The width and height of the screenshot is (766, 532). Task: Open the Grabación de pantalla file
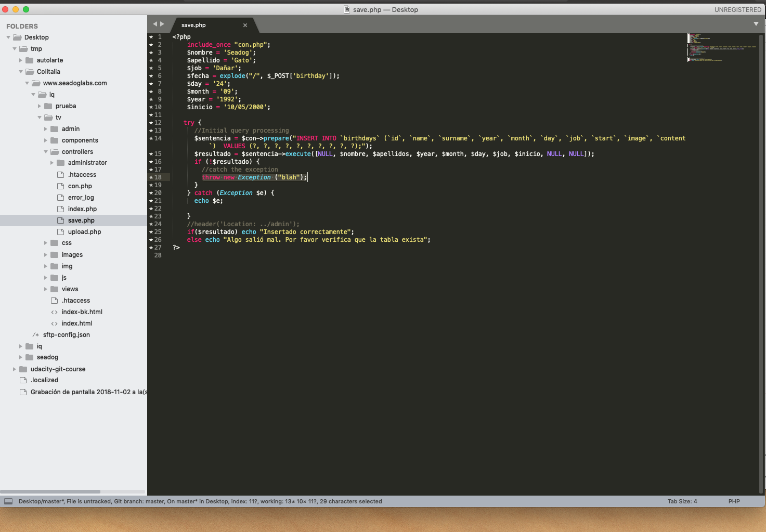[x=89, y=392]
